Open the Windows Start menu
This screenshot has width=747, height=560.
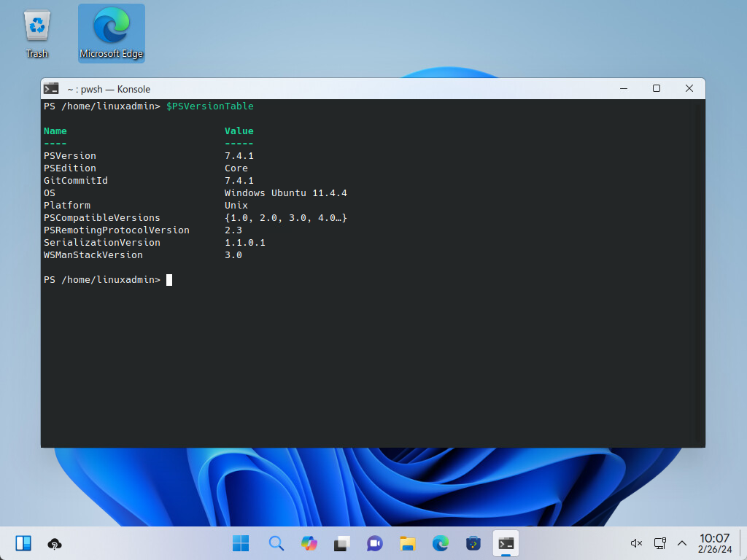point(241,543)
